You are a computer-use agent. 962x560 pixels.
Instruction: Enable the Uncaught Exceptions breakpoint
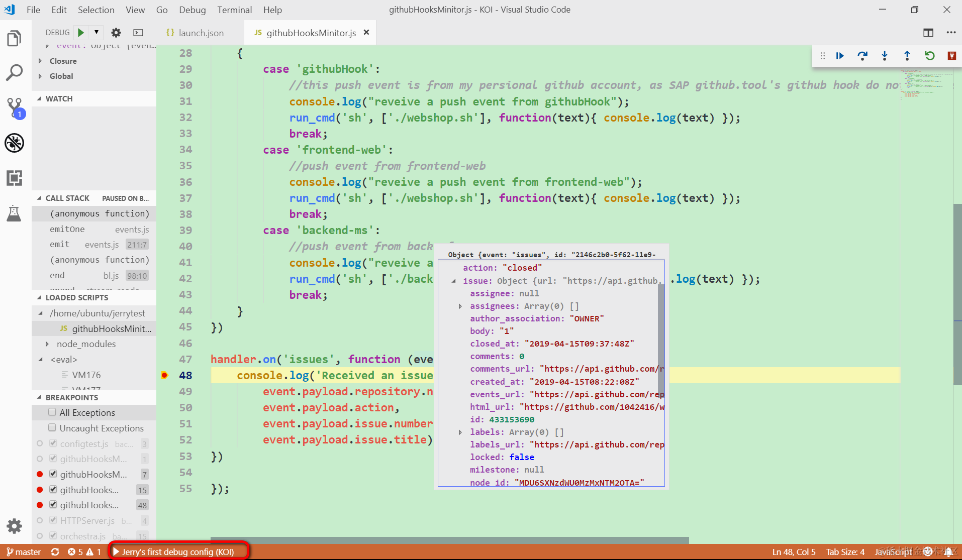point(52,428)
